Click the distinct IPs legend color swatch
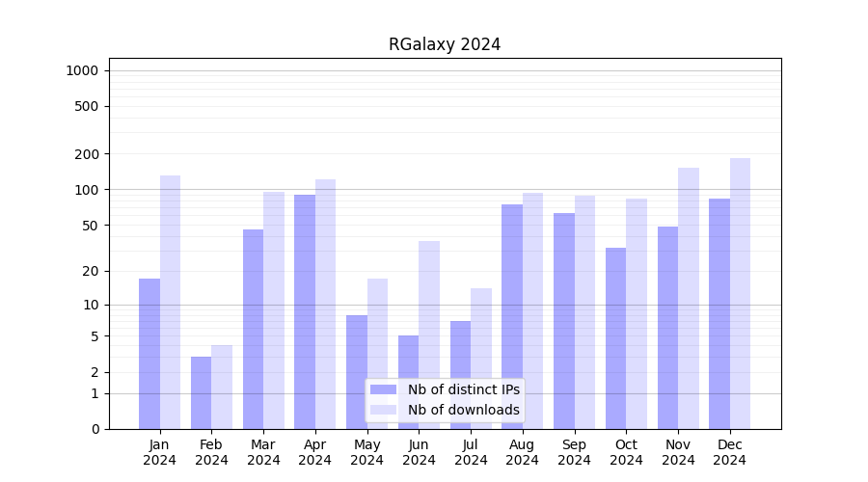 (383, 389)
